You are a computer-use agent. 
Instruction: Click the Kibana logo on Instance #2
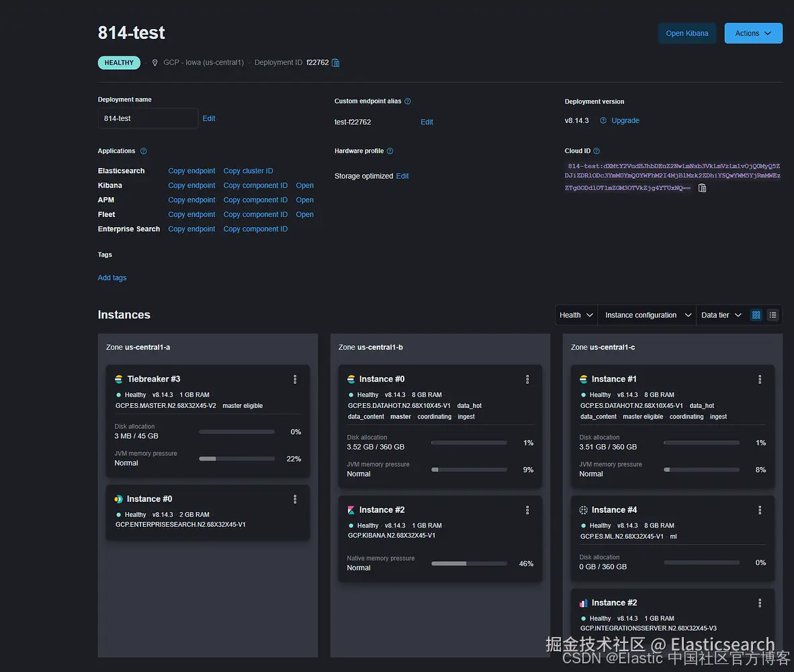351,510
